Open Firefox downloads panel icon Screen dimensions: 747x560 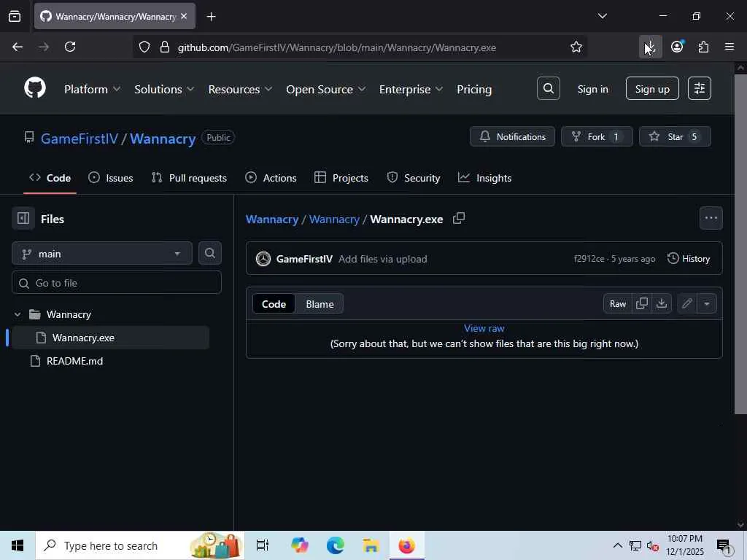[650, 47]
